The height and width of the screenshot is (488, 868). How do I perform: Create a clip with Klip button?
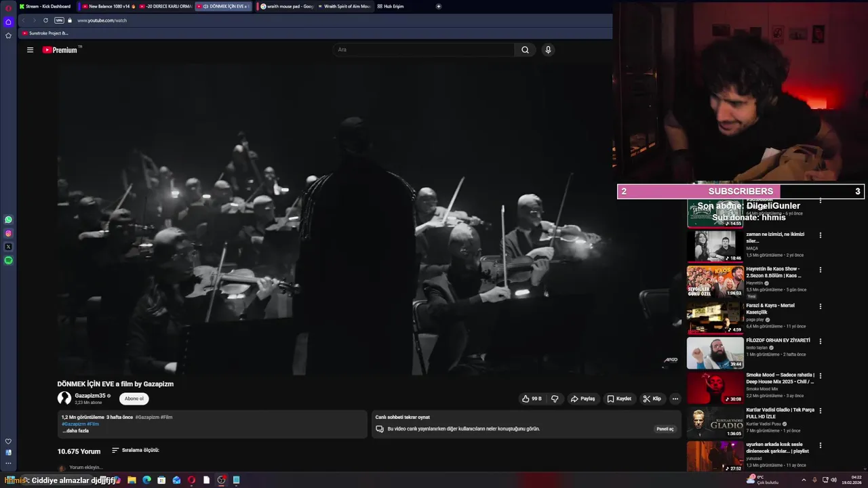pyautogui.click(x=652, y=399)
